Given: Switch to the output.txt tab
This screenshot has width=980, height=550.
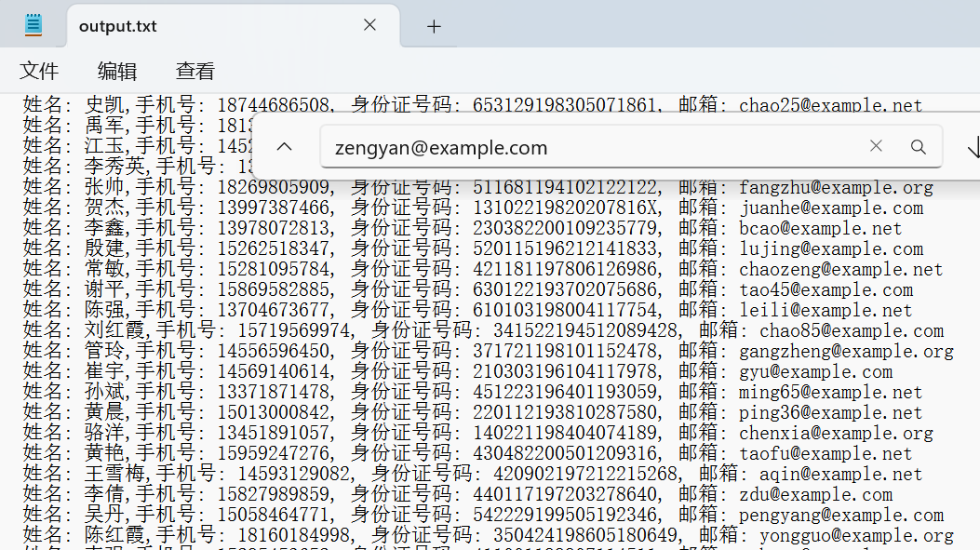Looking at the screenshot, I should 186,26.
